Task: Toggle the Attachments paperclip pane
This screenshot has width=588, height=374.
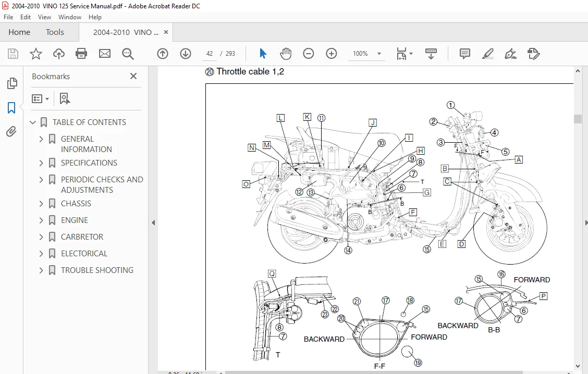Action: (x=11, y=132)
